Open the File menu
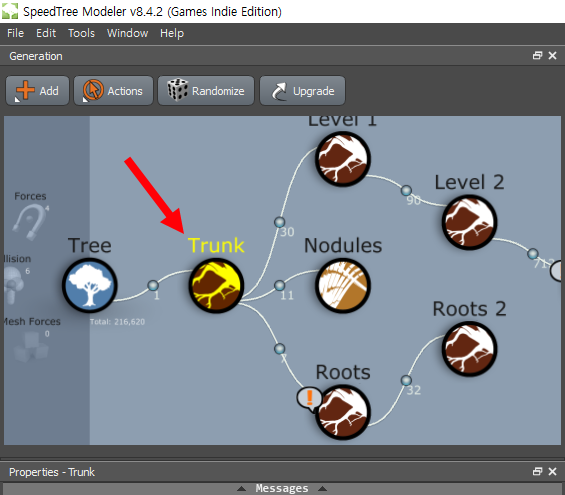Screen dimensions: 565x495 (15, 33)
